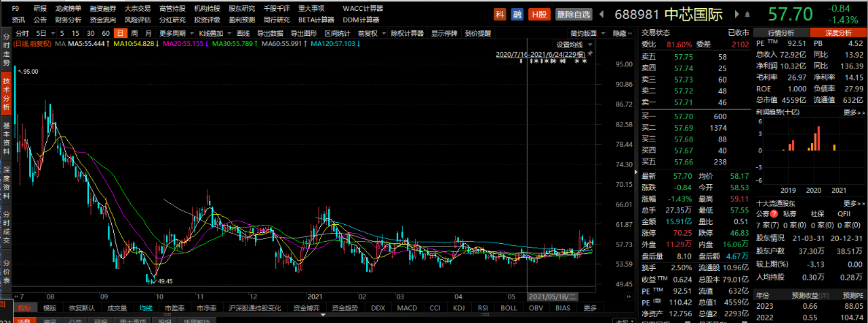Open DDM计算器 link
This screenshot has height=323, width=868.
coord(359,20)
